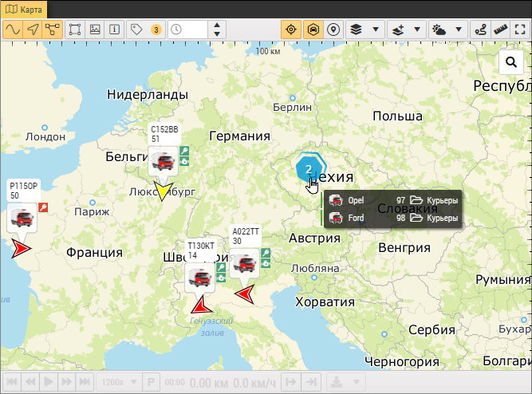Click the green camera icon beside C152BB truck

(184, 161)
